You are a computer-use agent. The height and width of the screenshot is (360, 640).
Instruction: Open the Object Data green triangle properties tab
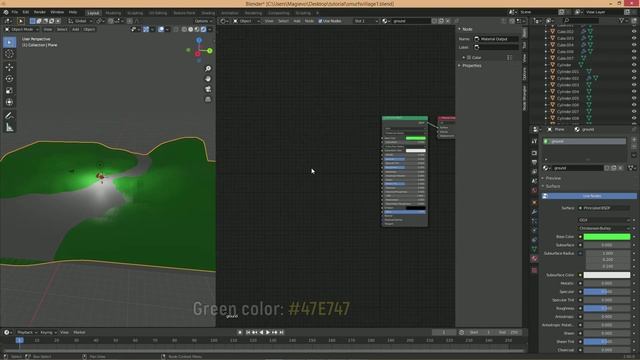534,249
